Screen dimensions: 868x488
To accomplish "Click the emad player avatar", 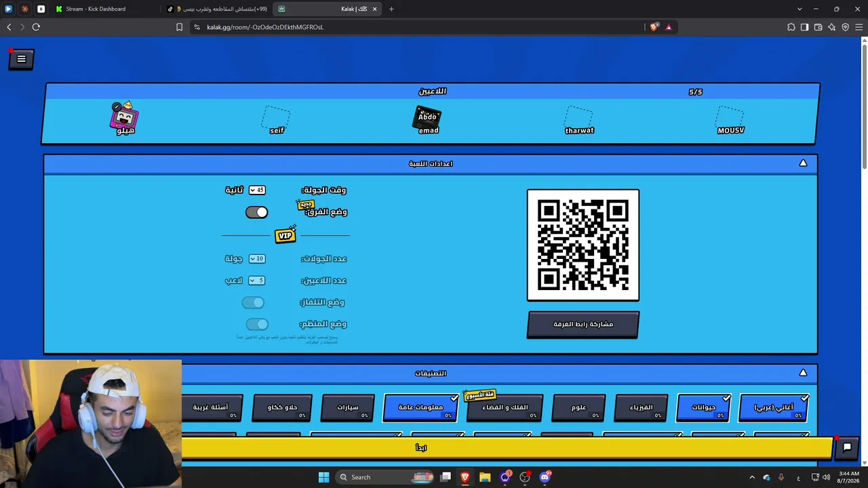I will click(427, 119).
